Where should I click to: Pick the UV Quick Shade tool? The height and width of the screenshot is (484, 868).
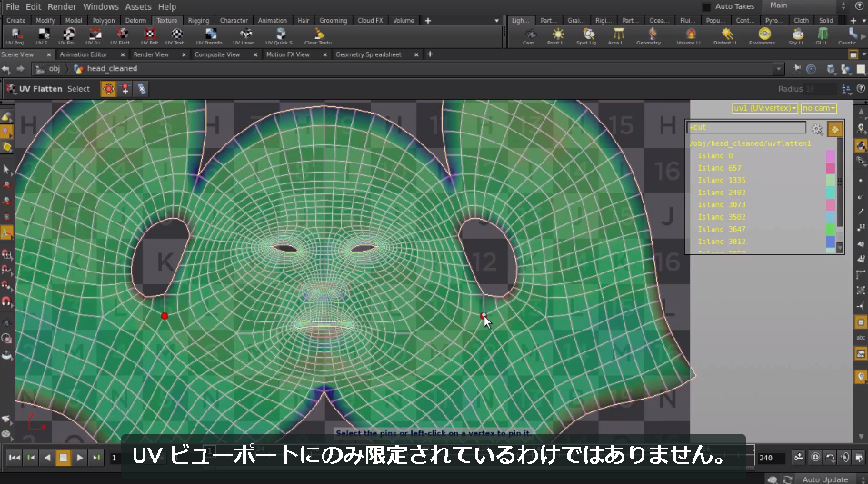click(281, 36)
